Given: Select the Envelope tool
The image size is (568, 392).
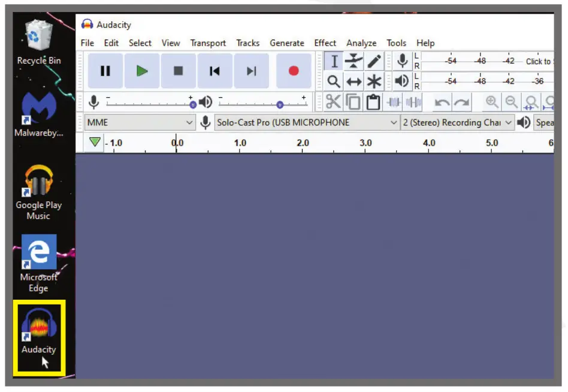Looking at the screenshot, I should click(354, 61).
